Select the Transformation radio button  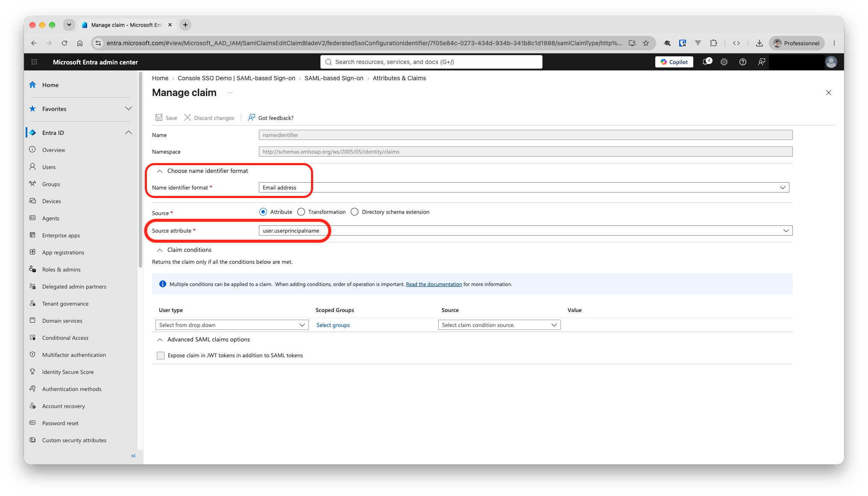tap(301, 212)
